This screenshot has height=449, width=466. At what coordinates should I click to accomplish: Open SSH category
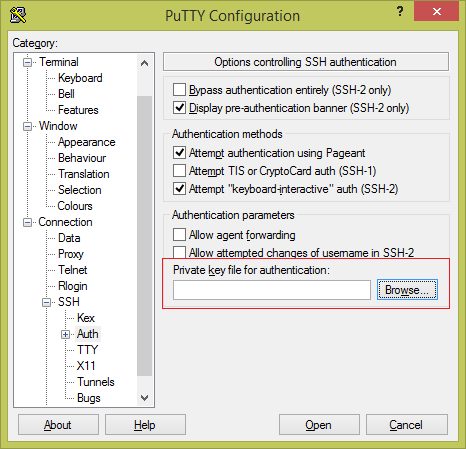tap(68, 302)
